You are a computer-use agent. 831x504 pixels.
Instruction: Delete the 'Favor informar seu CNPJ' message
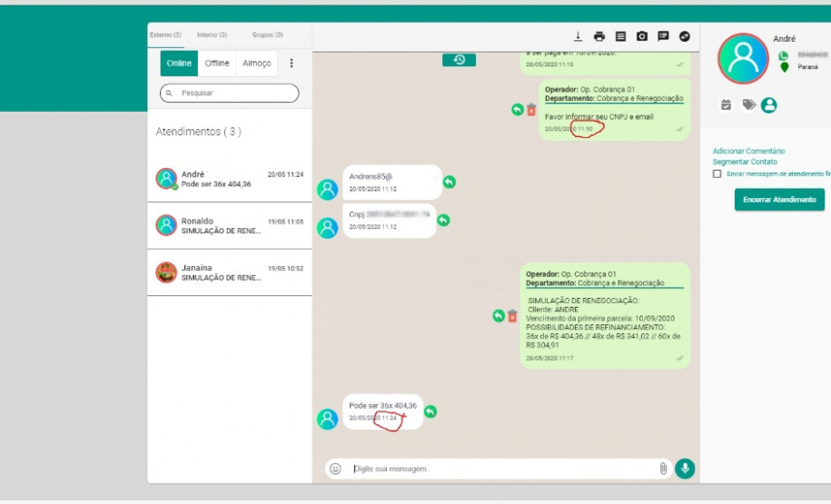531,110
